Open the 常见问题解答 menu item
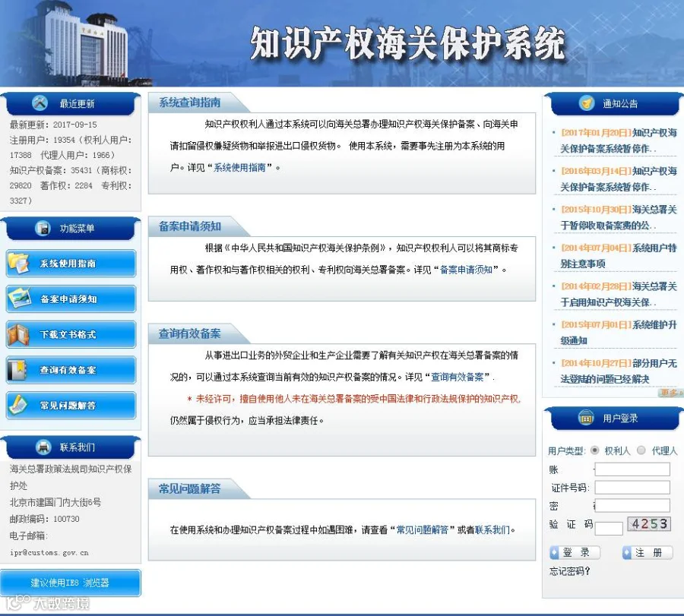The width and height of the screenshot is (684, 616). point(71,405)
